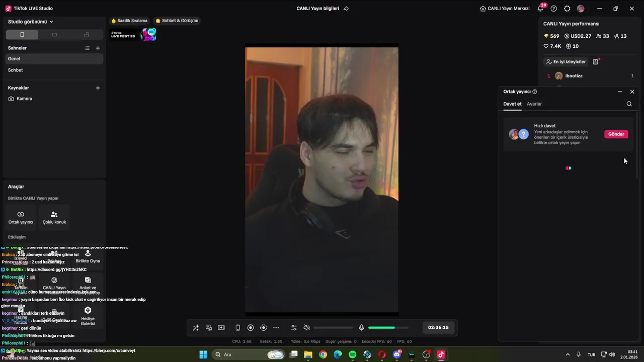Screen dimensions: 644x362
Task: Click the Windows taskbar search box
Action: 249,354
